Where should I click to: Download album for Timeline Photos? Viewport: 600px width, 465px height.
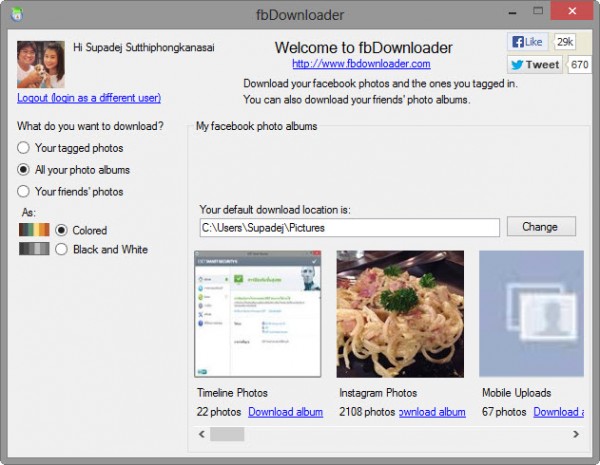(285, 412)
